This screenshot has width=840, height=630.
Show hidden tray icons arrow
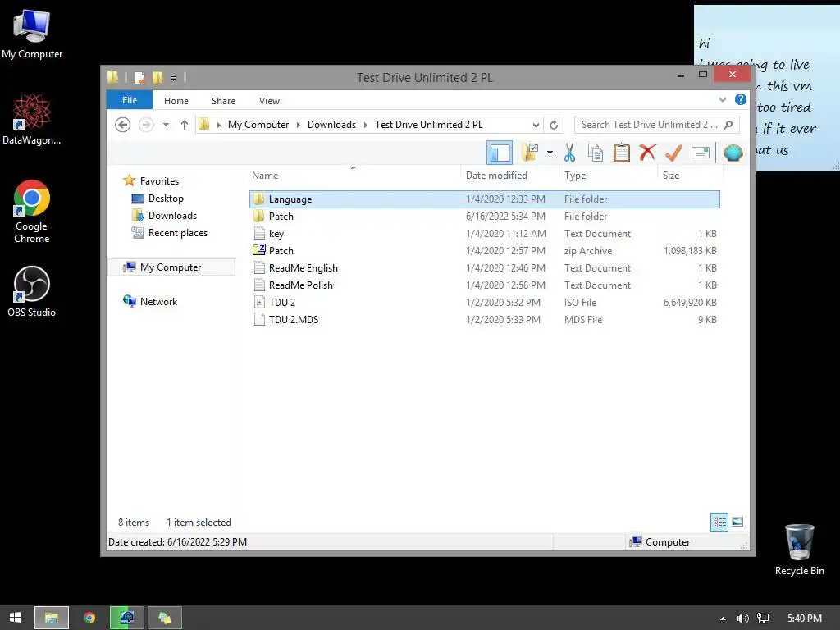[x=723, y=619]
